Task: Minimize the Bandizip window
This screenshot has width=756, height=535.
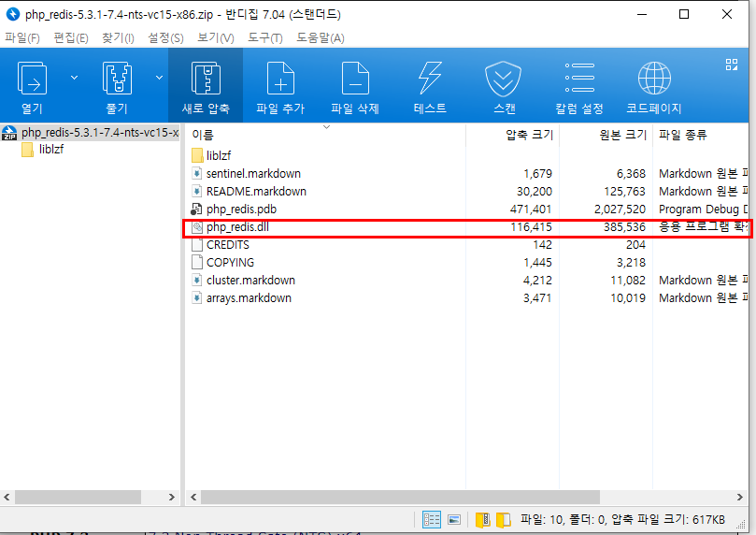Action: click(642, 14)
